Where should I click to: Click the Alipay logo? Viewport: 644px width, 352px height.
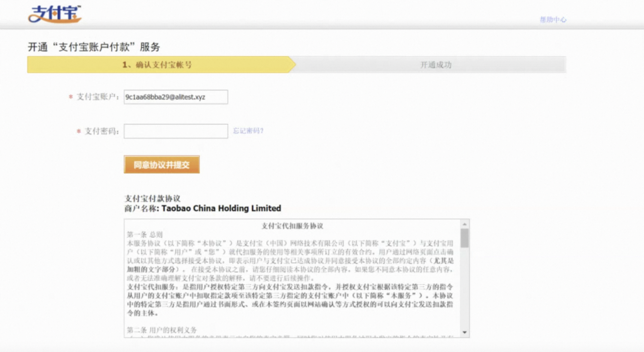click(x=55, y=14)
